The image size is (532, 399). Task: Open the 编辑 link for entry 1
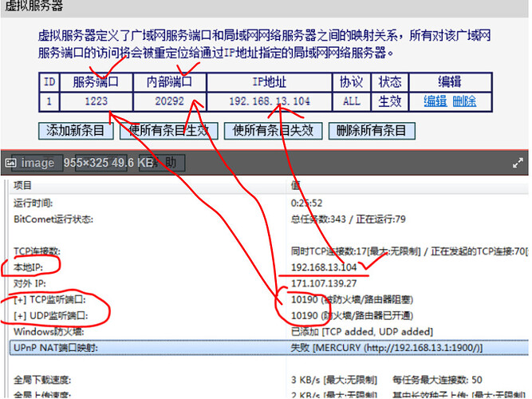(435, 101)
